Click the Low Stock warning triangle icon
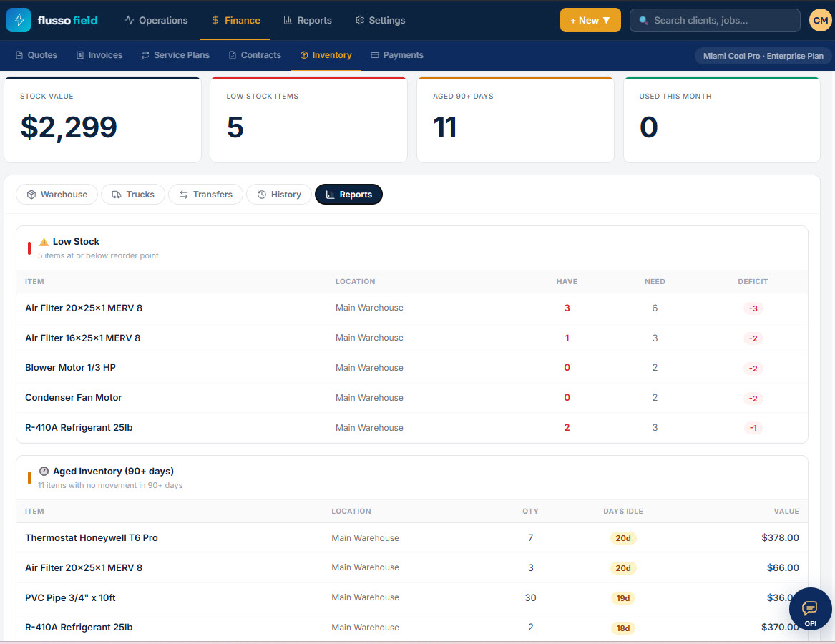The height and width of the screenshot is (644, 835). pos(44,242)
